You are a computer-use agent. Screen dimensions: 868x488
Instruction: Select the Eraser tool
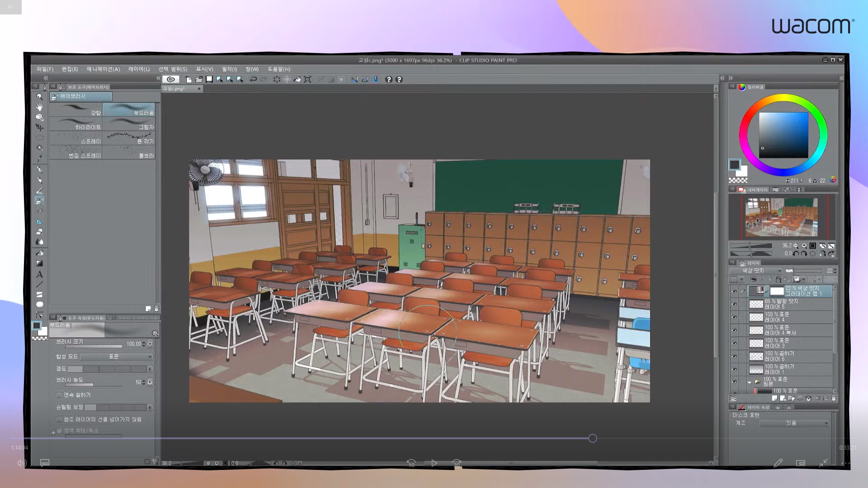point(39,231)
